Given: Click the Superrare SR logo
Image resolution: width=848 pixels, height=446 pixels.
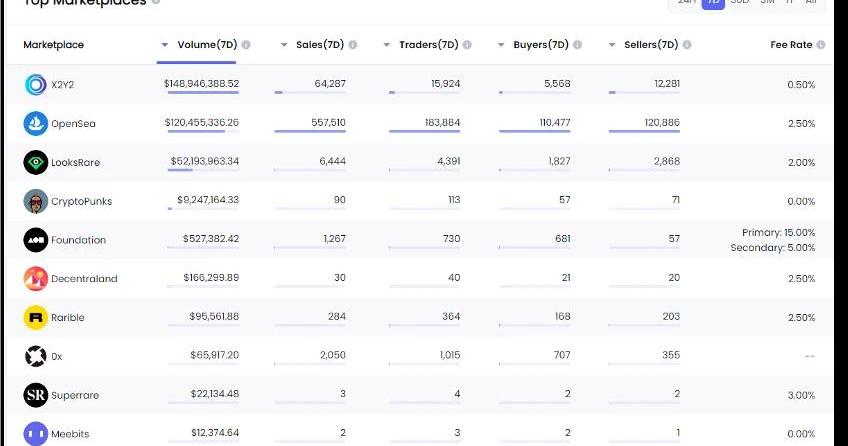Looking at the screenshot, I should (36, 395).
